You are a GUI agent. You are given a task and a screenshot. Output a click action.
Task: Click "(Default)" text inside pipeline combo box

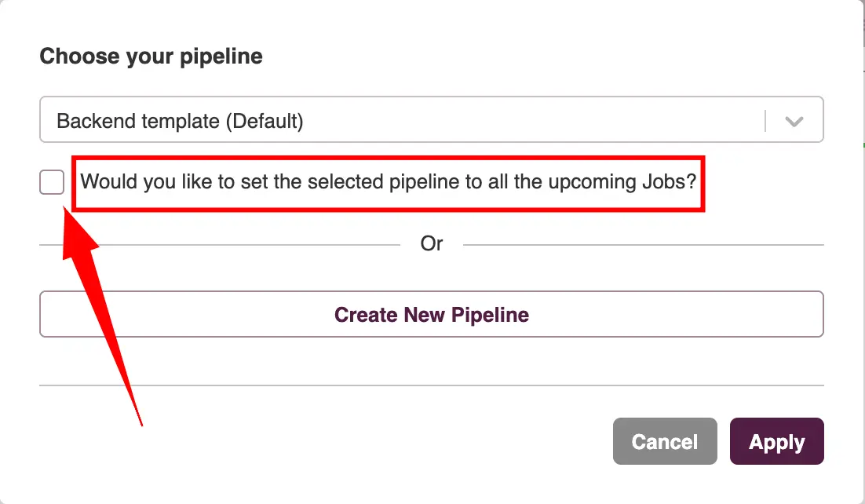pos(264,121)
